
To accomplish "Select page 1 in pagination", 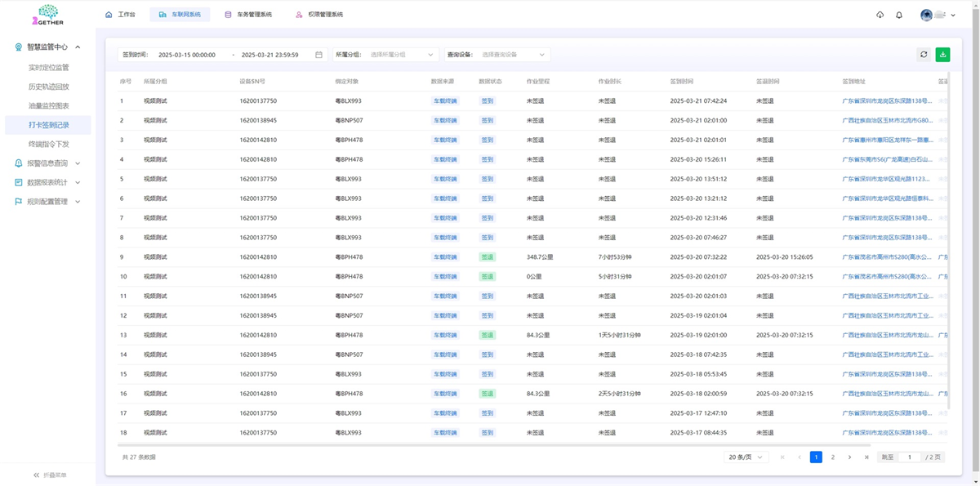I will click(x=816, y=457).
